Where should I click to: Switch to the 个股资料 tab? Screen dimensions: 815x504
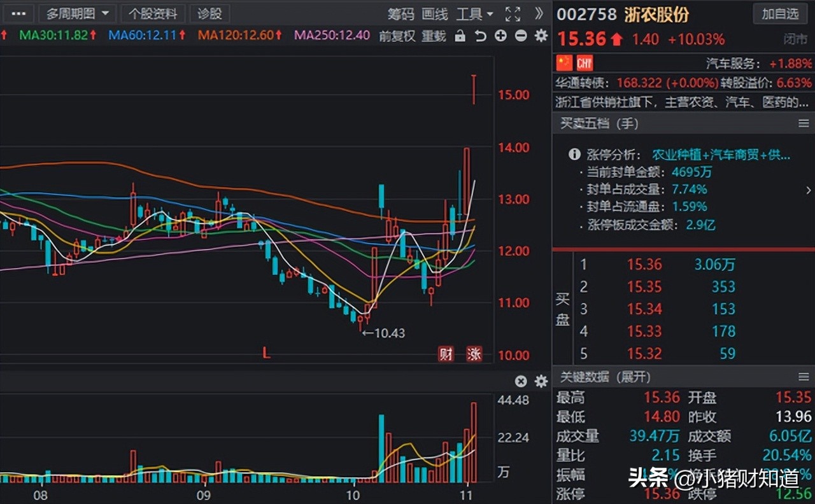153,13
